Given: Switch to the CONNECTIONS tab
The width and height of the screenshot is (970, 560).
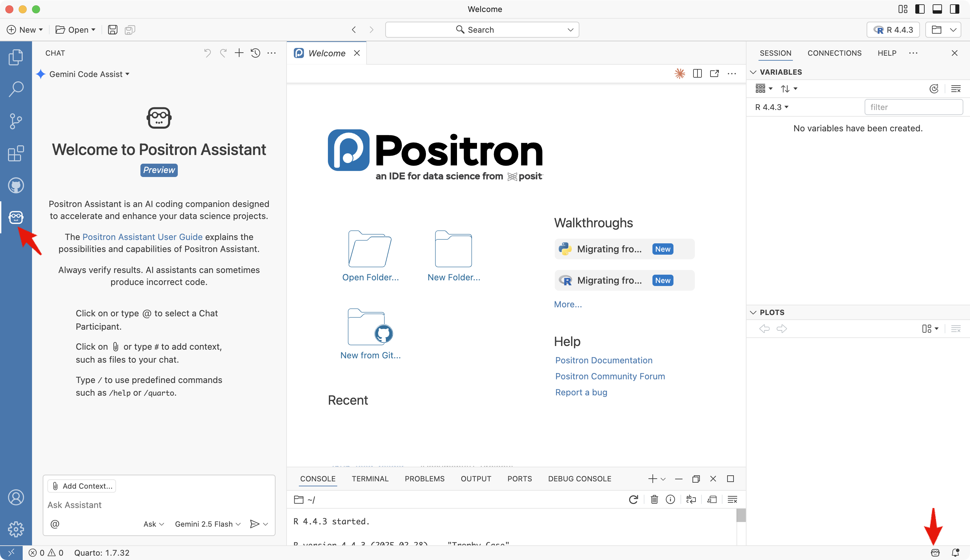Looking at the screenshot, I should (834, 53).
